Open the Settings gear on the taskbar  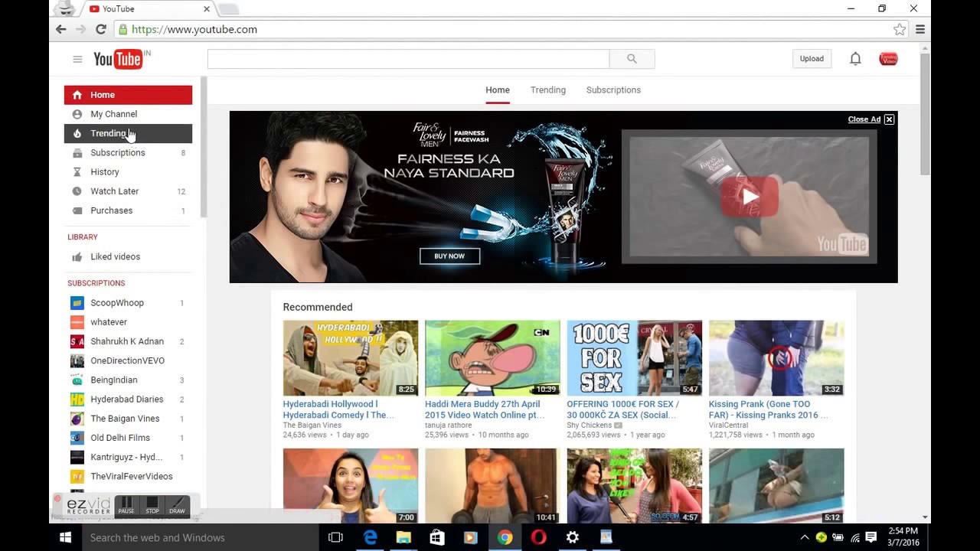572,537
